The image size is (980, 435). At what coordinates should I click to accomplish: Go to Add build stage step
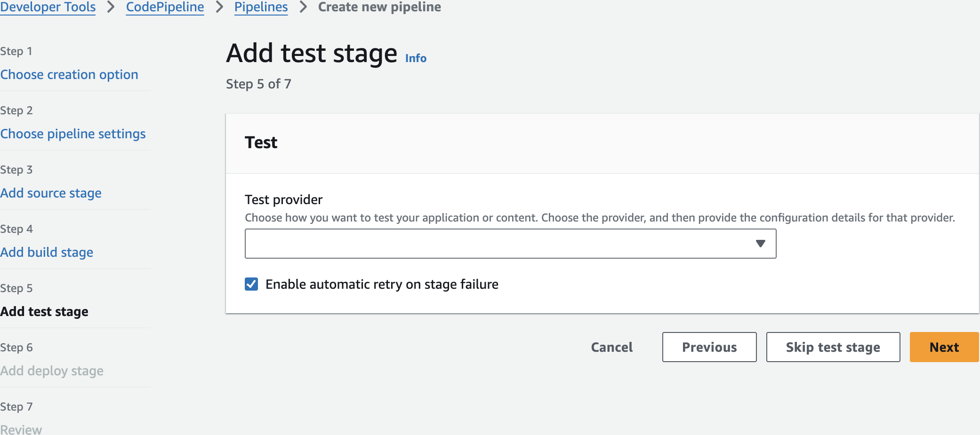point(47,253)
